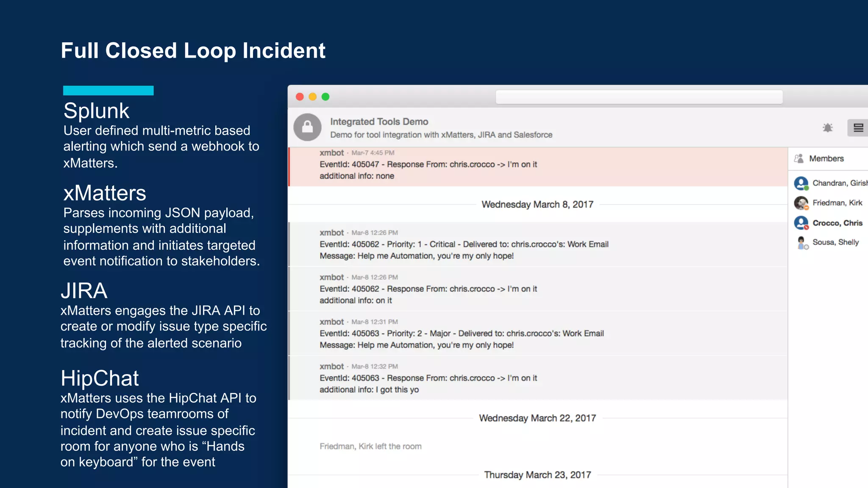Click the avatar of Sousa, Shelly

click(x=801, y=243)
